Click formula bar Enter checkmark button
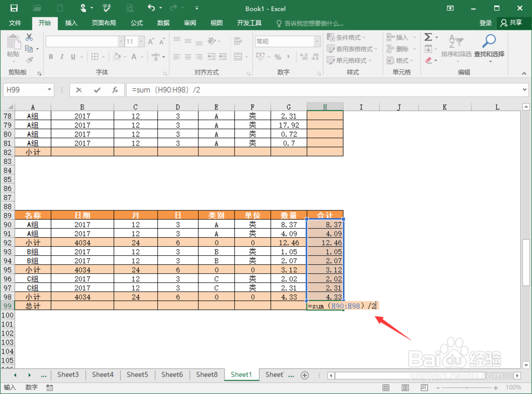Viewport: 532px width, 394px height. [97, 90]
